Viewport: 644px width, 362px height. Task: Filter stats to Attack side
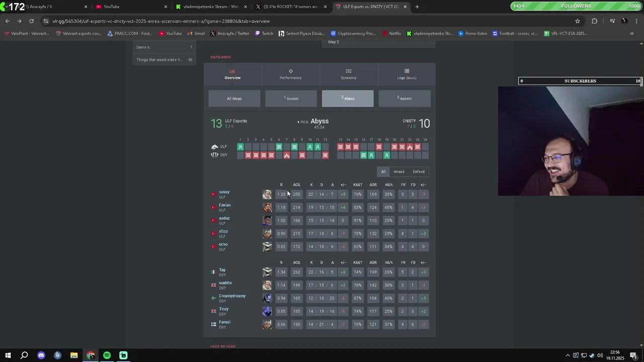(399, 171)
